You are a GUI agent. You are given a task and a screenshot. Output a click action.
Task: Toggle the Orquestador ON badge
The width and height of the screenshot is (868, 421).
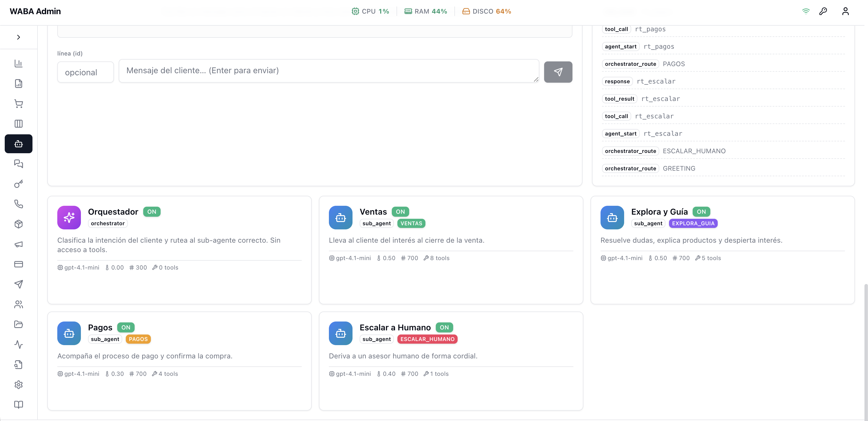coord(152,212)
